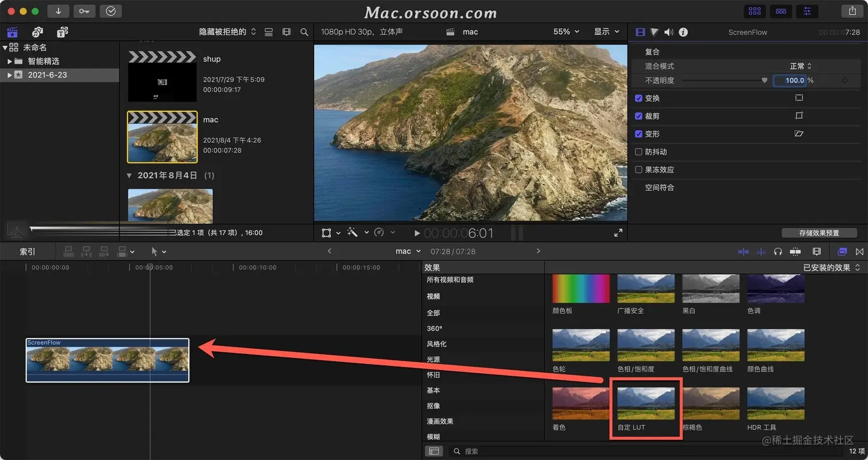Search the browser with magnifier icon

[304, 32]
